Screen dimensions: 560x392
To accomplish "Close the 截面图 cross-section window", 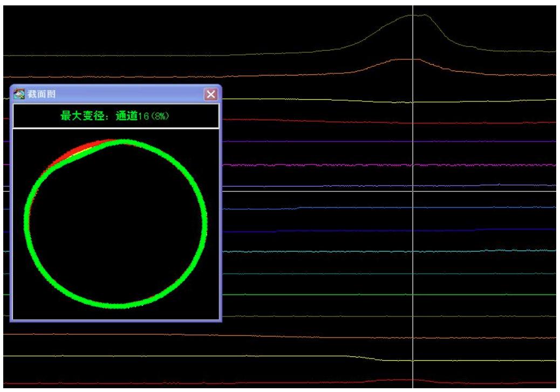I will (211, 94).
